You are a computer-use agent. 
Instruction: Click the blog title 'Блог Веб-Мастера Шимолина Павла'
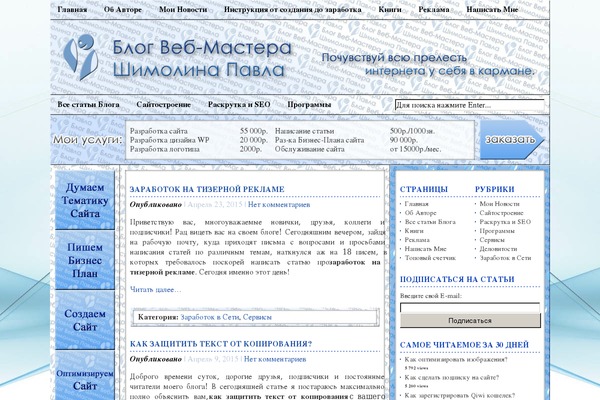202,59
